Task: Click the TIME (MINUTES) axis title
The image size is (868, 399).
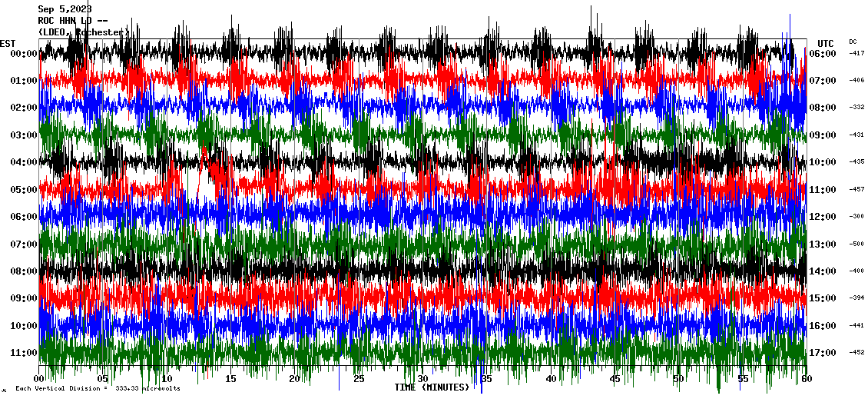Action: [x=432, y=387]
